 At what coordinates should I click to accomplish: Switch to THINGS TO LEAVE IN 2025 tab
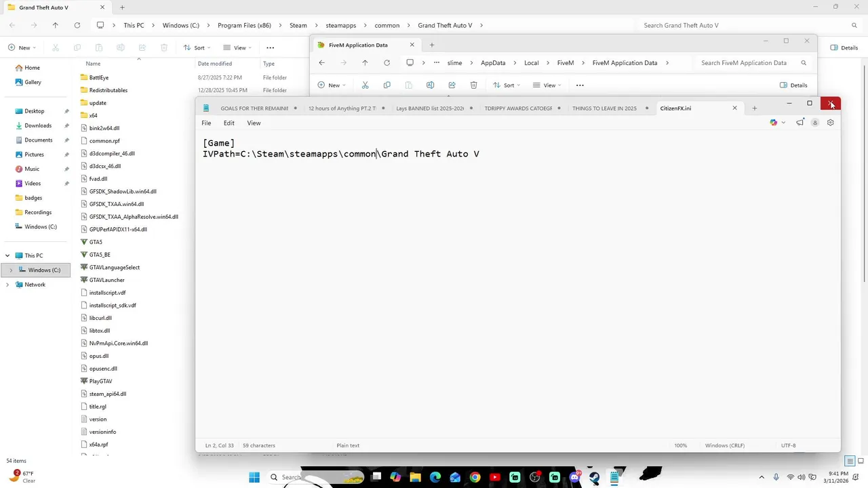[x=604, y=108]
